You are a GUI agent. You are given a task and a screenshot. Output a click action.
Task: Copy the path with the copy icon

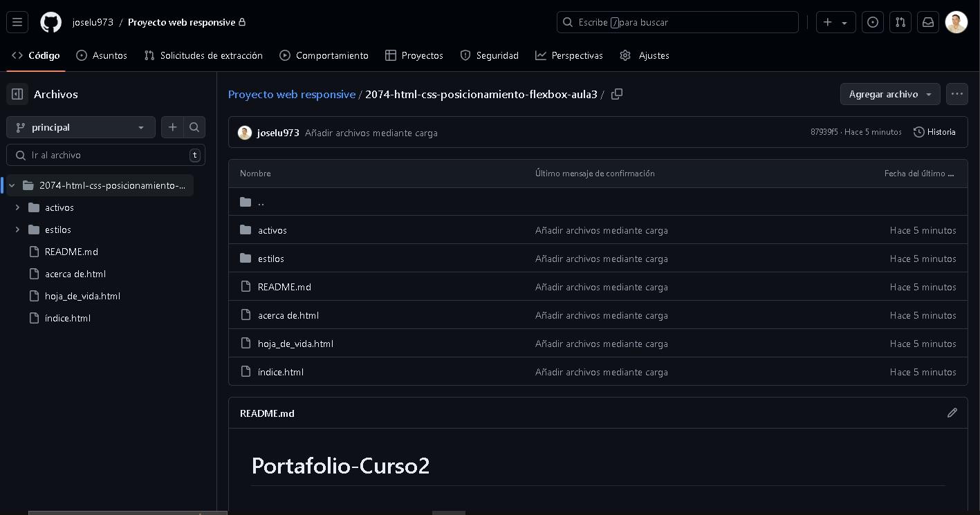(617, 94)
